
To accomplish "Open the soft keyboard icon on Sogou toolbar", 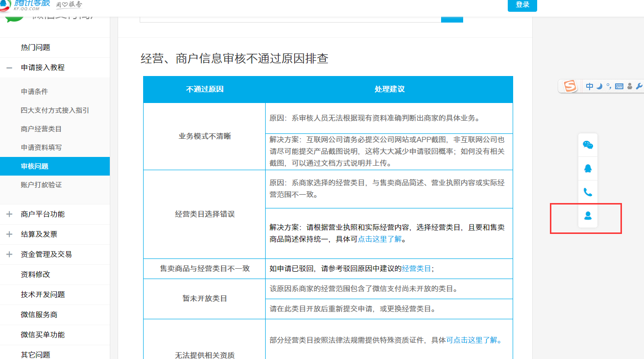I will click(x=619, y=86).
